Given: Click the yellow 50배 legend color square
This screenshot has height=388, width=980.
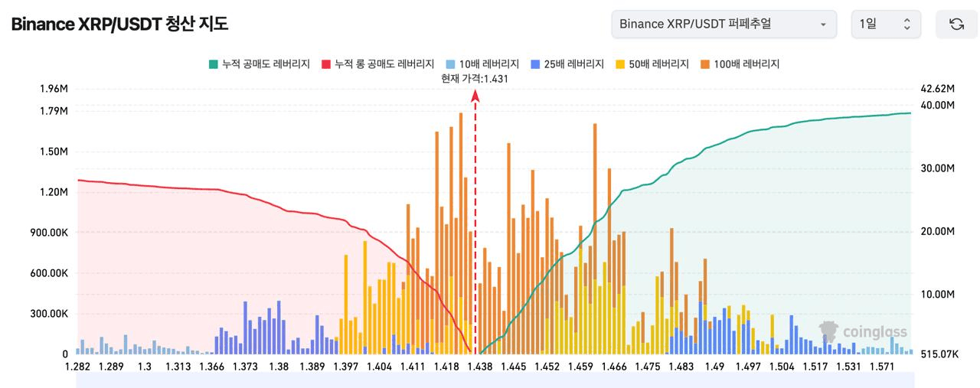Looking at the screenshot, I should (619, 64).
